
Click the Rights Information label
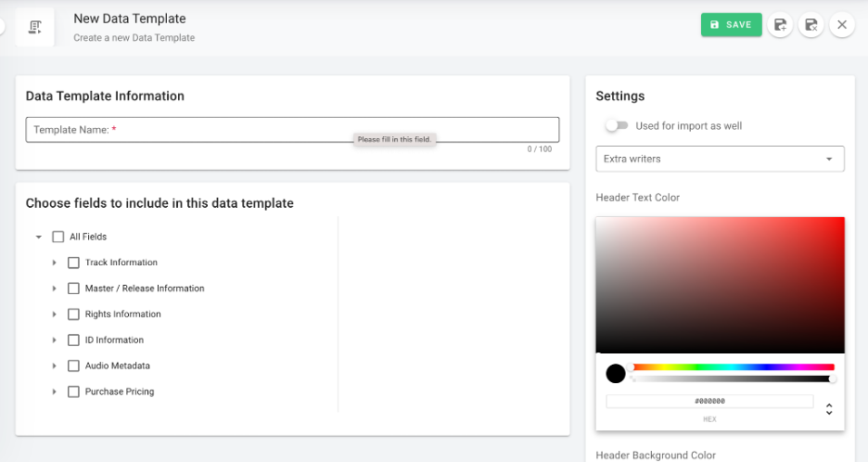coord(123,314)
